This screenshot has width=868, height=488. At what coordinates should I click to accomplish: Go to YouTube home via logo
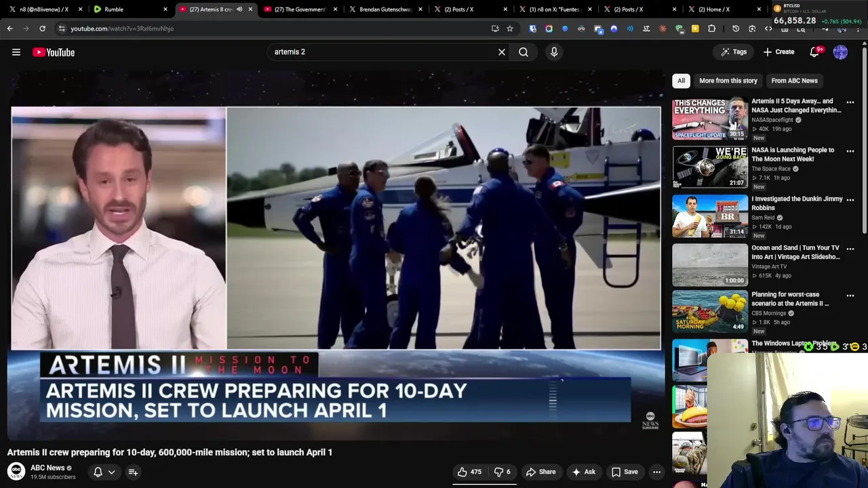point(54,52)
